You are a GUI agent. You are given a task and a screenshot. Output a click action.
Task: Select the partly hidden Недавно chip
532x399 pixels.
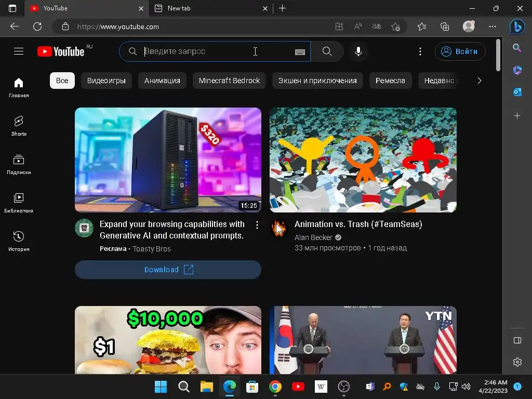tap(439, 81)
